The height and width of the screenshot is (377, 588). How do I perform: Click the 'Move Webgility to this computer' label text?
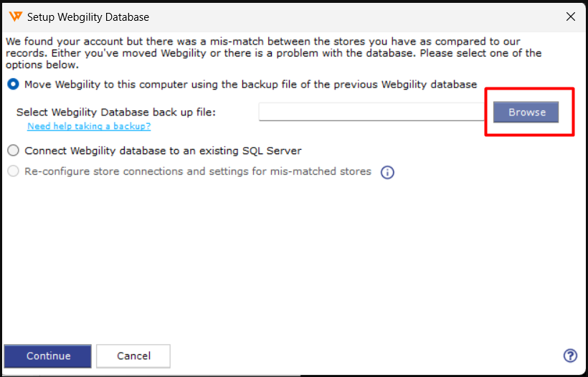coord(250,85)
